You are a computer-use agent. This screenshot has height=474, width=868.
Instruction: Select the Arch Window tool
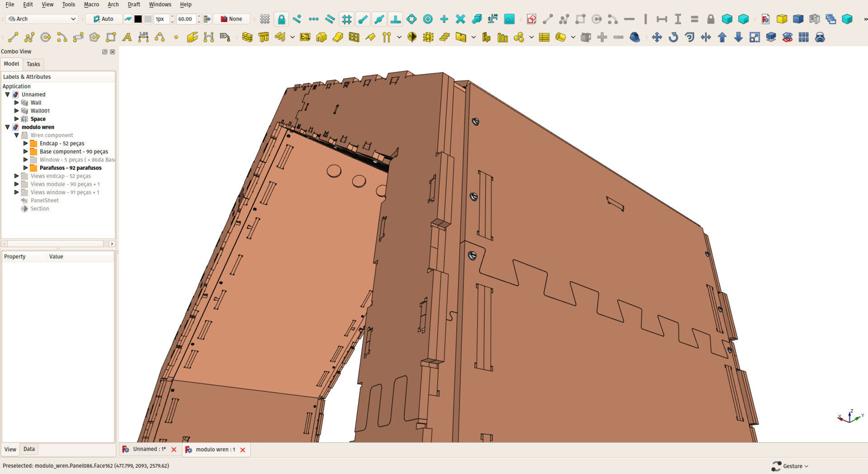[x=354, y=37]
